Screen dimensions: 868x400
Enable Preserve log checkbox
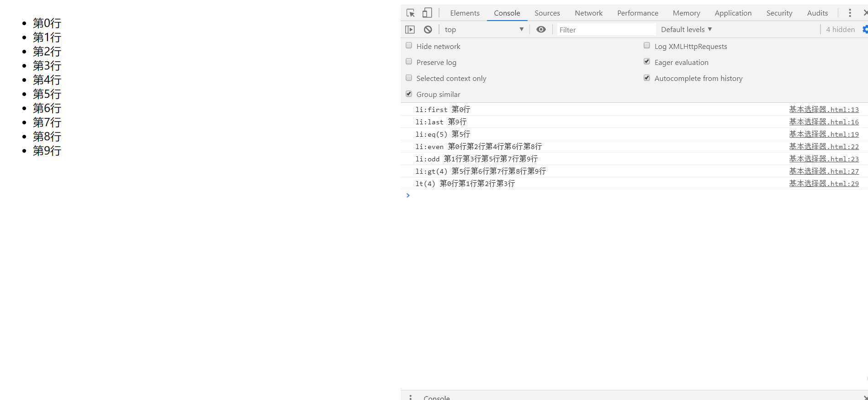(409, 62)
